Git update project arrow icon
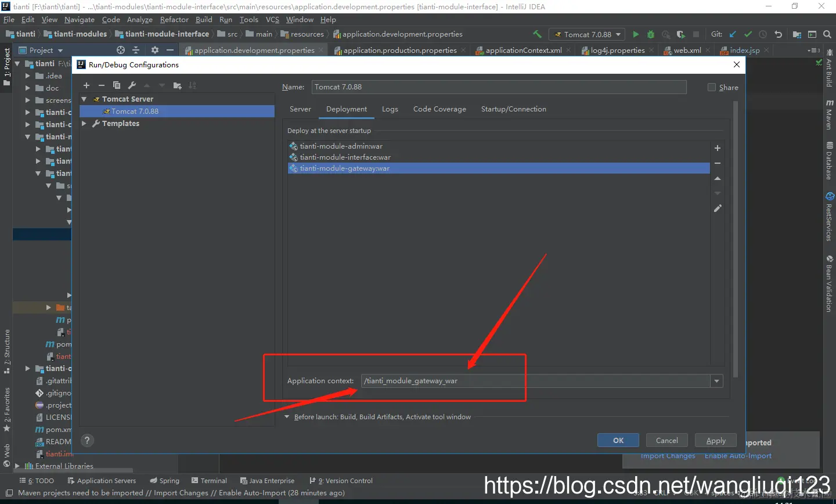This screenshot has width=836, height=504. point(733,34)
